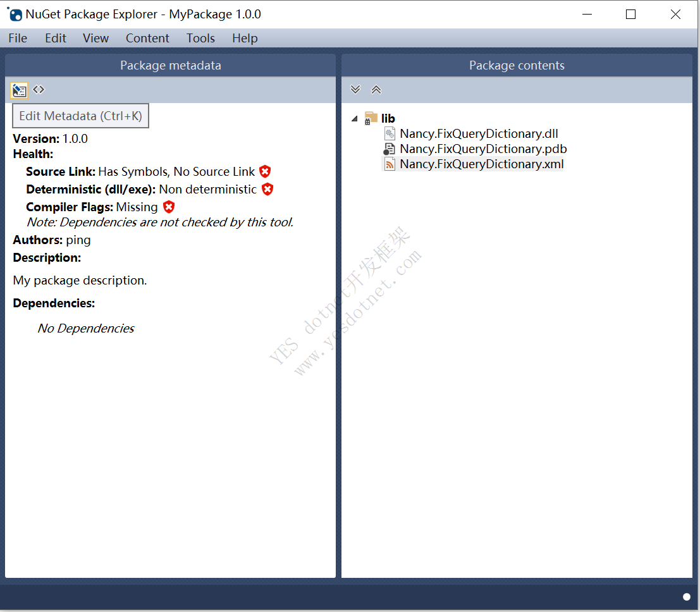Viewport: 700px width, 612px height.
Task: Open the Tools menu
Action: [200, 39]
